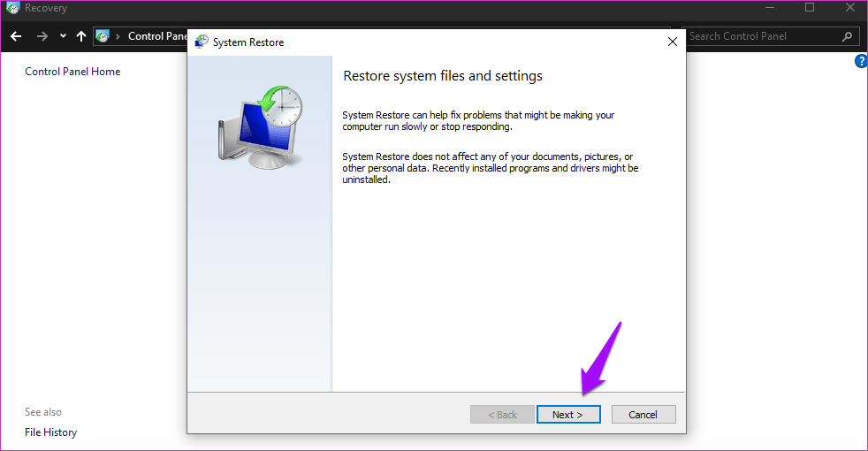Image resolution: width=868 pixels, height=451 pixels.
Task: Click the search magnifier icon
Action: pos(847,36)
